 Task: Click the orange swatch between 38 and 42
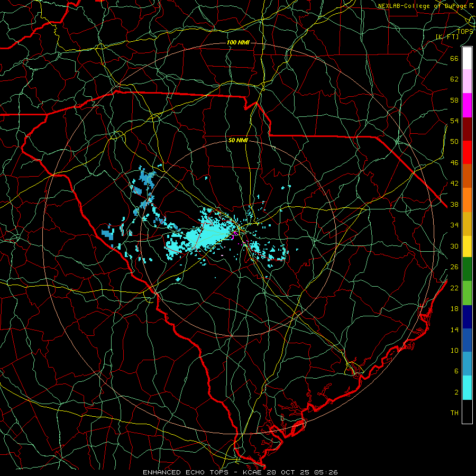pyautogui.click(x=467, y=200)
